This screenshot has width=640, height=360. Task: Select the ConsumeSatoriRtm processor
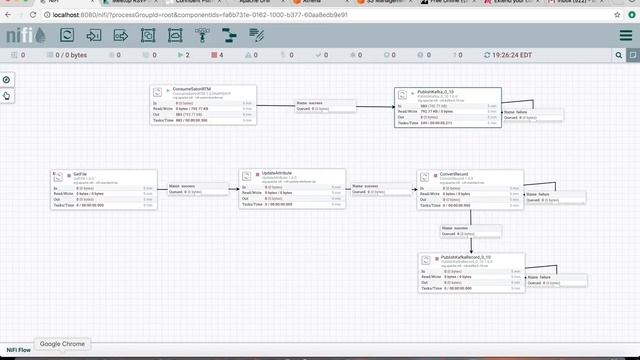(203, 105)
